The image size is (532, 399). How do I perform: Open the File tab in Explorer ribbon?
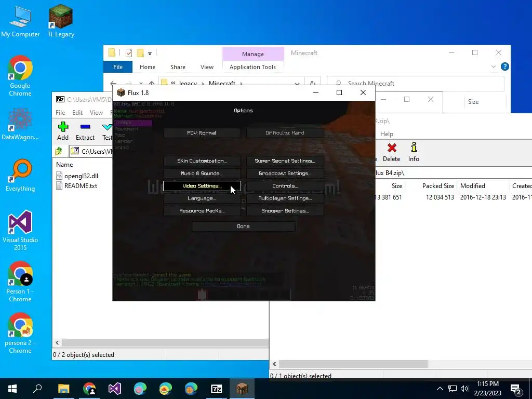tap(118, 67)
